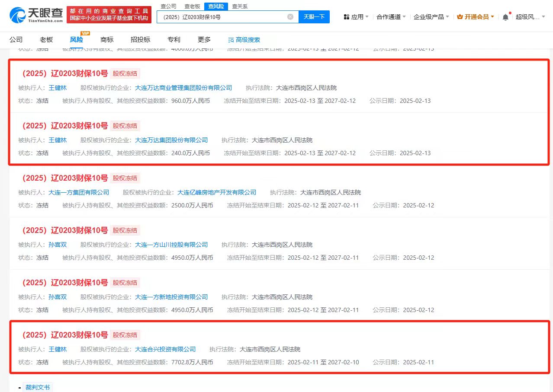Click the 应用 grid icon

click(x=346, y=17)
